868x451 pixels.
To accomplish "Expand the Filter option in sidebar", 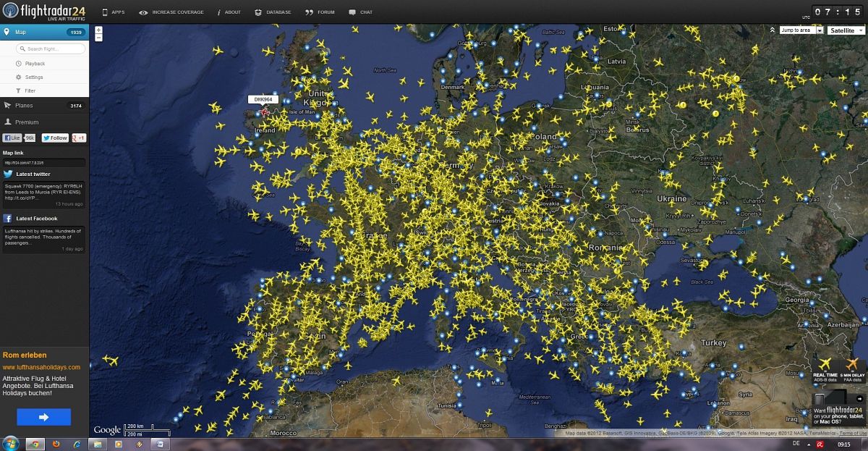I will (x=30, y=91).
